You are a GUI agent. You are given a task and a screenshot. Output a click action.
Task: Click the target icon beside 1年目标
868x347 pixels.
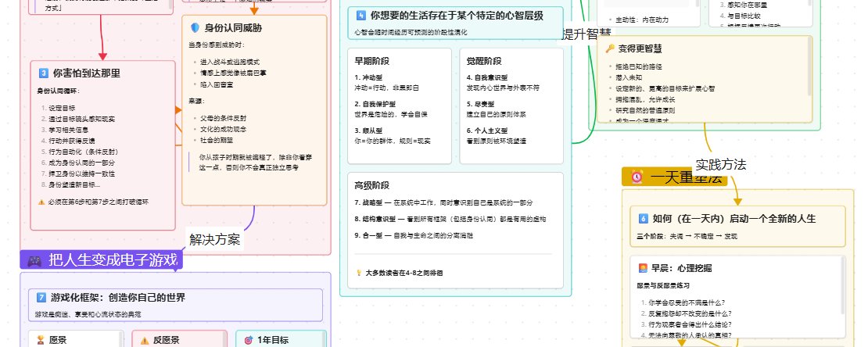click(249, 341)
